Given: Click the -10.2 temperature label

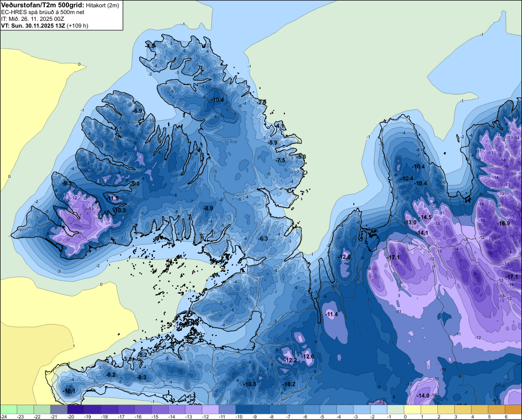Looking at the screenshot, I should coord(289,384).
